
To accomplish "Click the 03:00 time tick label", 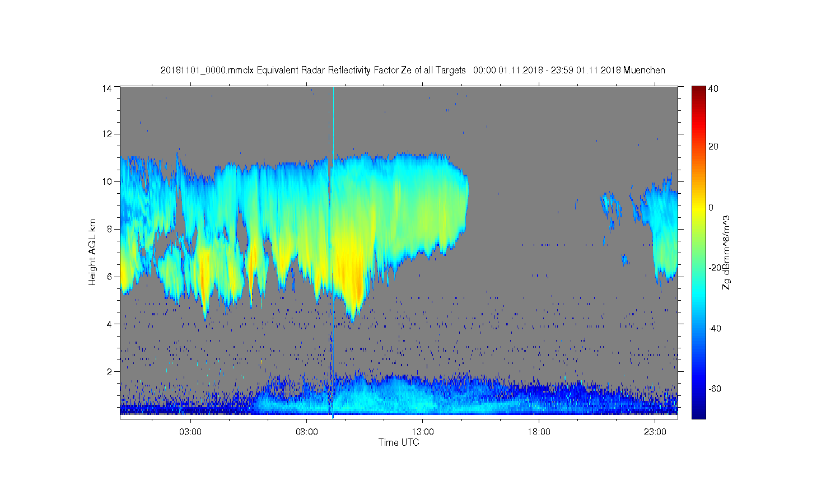I will point(190,432).
